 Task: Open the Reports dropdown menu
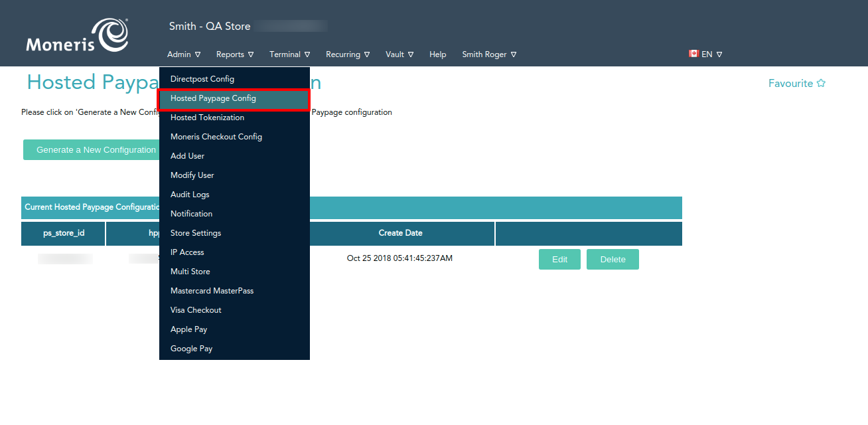pos(234,54)
